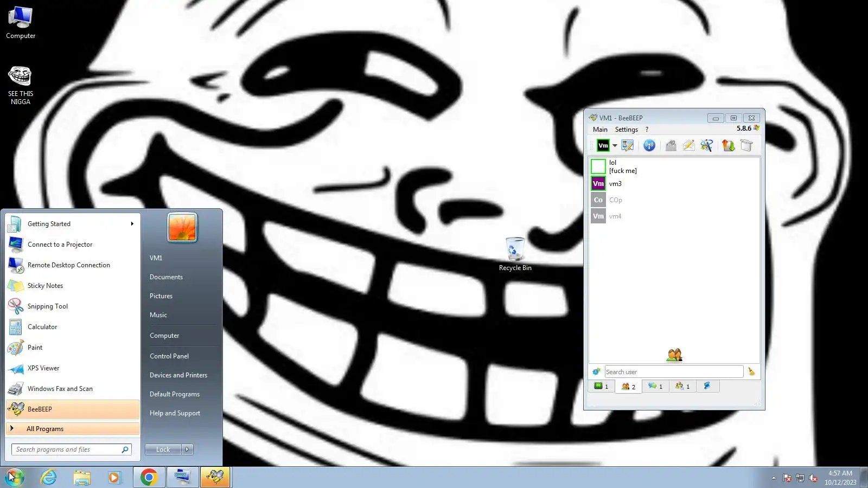Open Google Chrome from taskbar
Viewport: 868px width, 488px height.
tap(149, 477)
